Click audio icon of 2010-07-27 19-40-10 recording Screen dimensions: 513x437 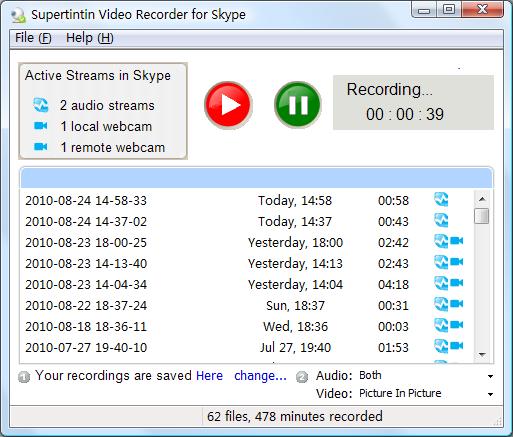point(441,346)
